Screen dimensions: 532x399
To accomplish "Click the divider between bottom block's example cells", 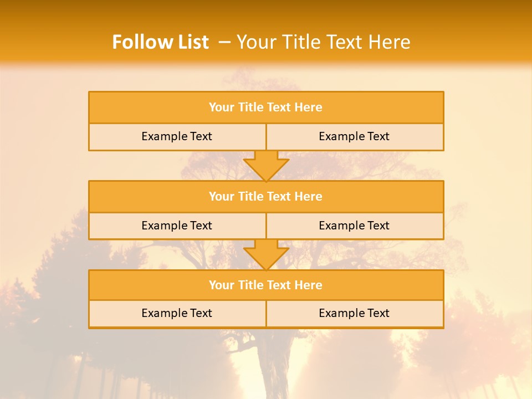I will click(266, 314).
